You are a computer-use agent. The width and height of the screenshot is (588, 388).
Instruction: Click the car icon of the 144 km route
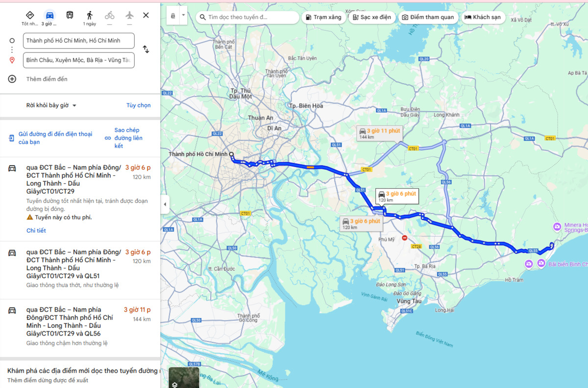point(12,311)
